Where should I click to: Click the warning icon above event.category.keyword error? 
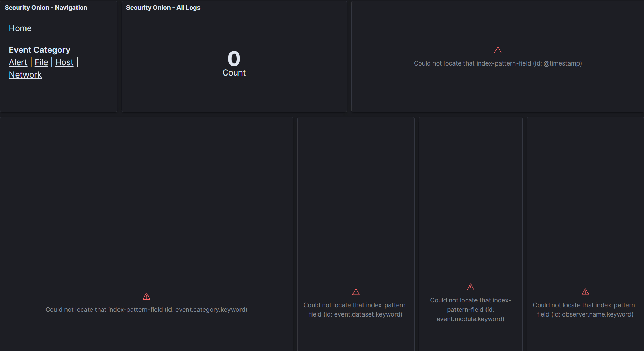click(146, 297)
